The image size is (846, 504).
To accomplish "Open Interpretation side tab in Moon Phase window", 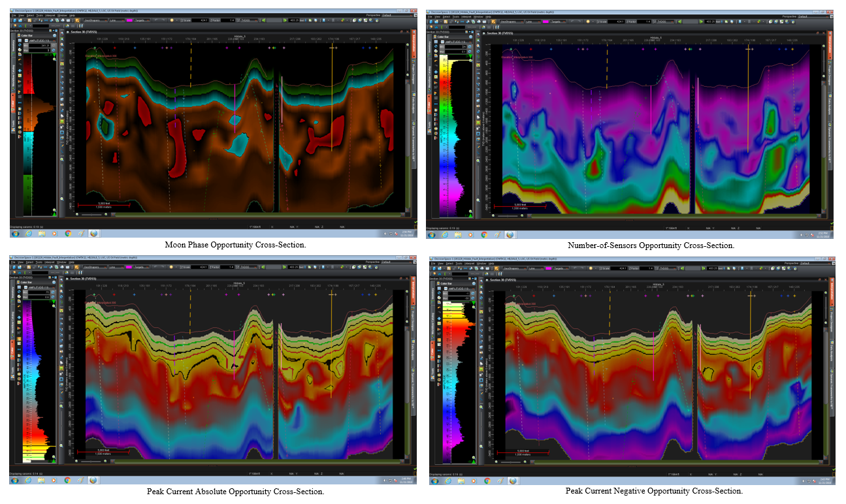I will point(414,44).
